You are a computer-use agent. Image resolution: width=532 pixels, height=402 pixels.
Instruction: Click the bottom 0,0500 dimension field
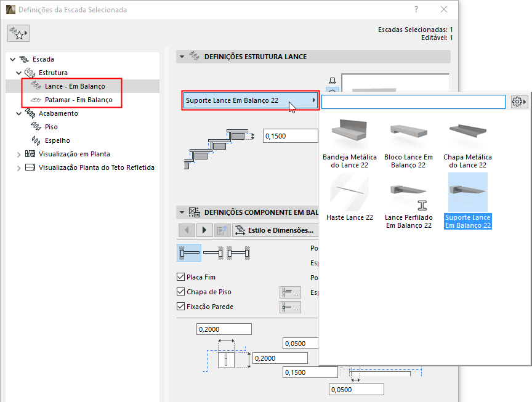tap(357, 390)
